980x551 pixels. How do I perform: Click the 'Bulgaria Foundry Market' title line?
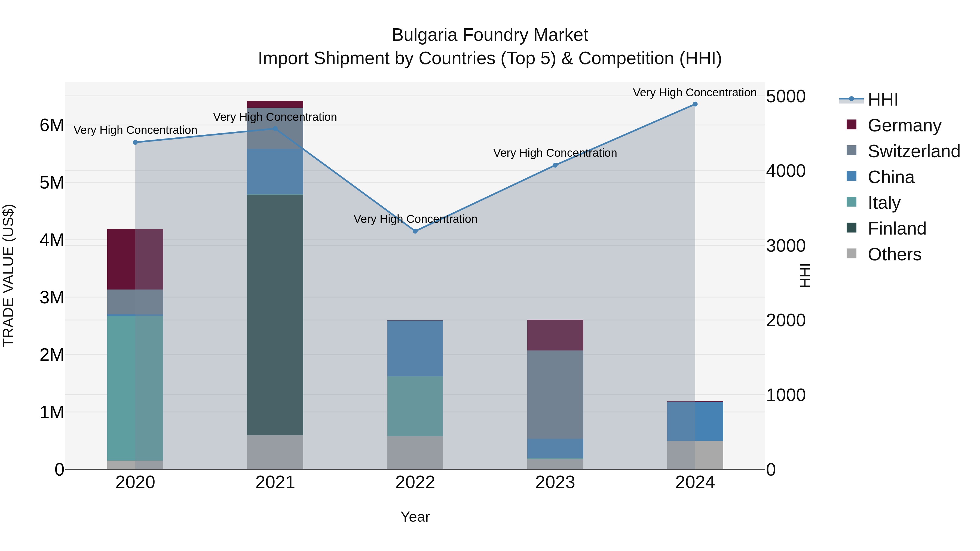[490, 35]
